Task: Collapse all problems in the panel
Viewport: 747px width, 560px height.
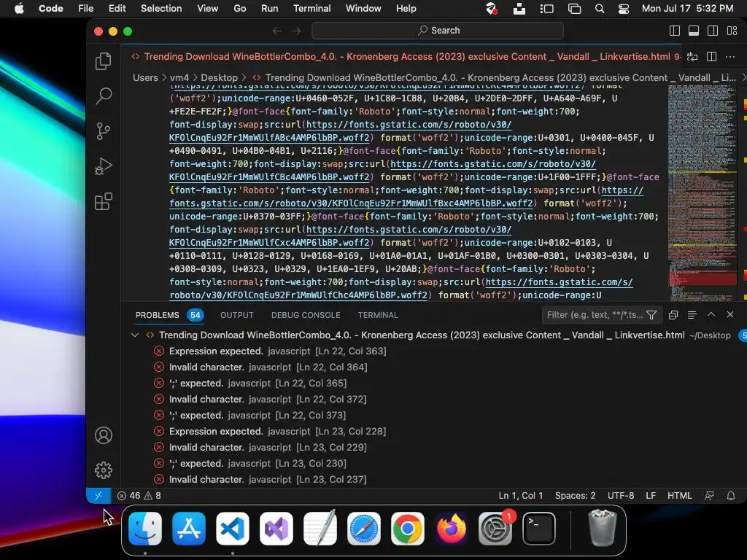Action: 673,315
